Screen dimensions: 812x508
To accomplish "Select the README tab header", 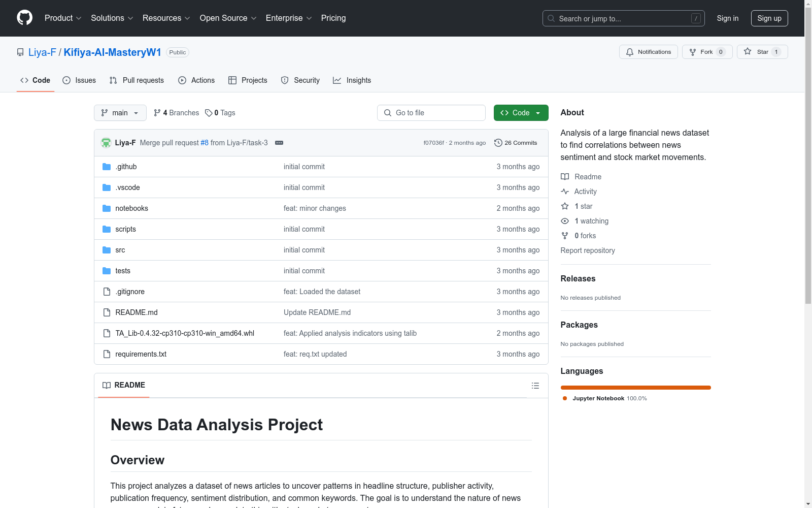I will click(124, 385).
